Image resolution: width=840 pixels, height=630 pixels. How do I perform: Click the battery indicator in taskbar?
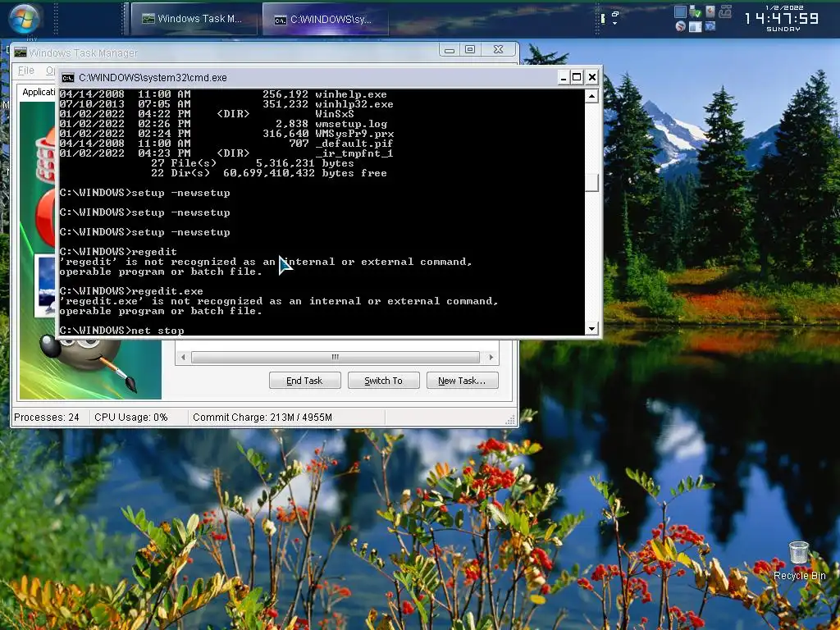pyautogui.click(x=603, y=20)
